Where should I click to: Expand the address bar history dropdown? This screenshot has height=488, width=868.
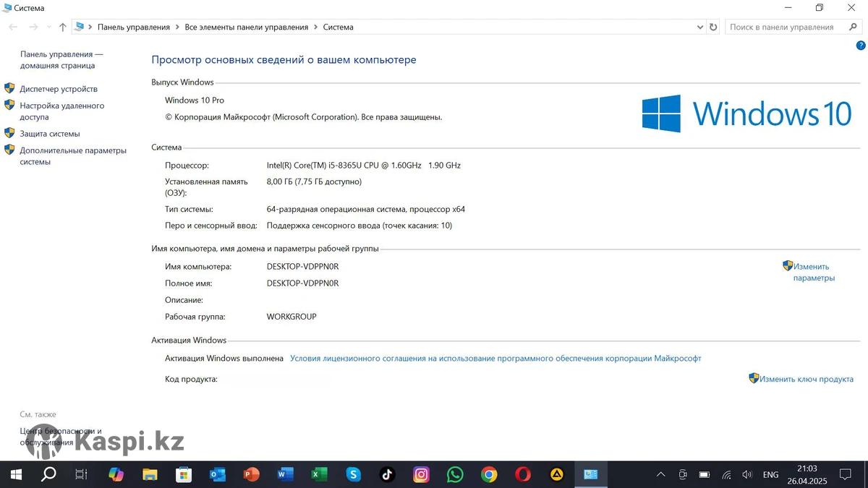[699, 27]
